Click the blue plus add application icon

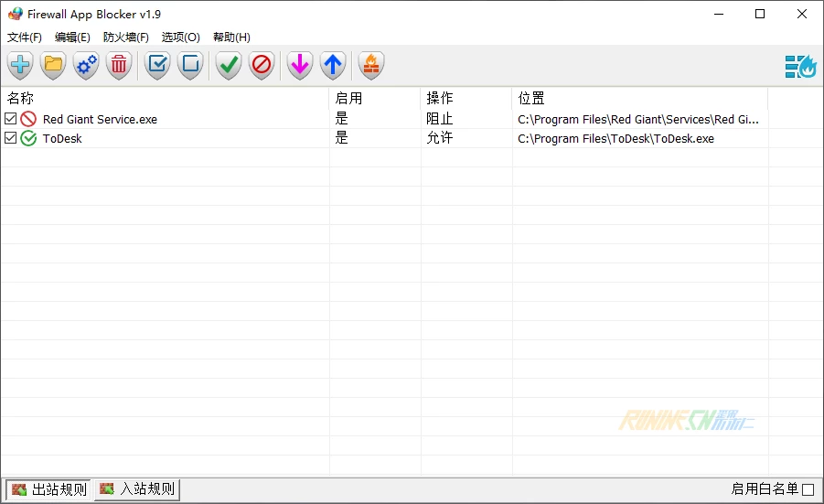click(20, 65)
